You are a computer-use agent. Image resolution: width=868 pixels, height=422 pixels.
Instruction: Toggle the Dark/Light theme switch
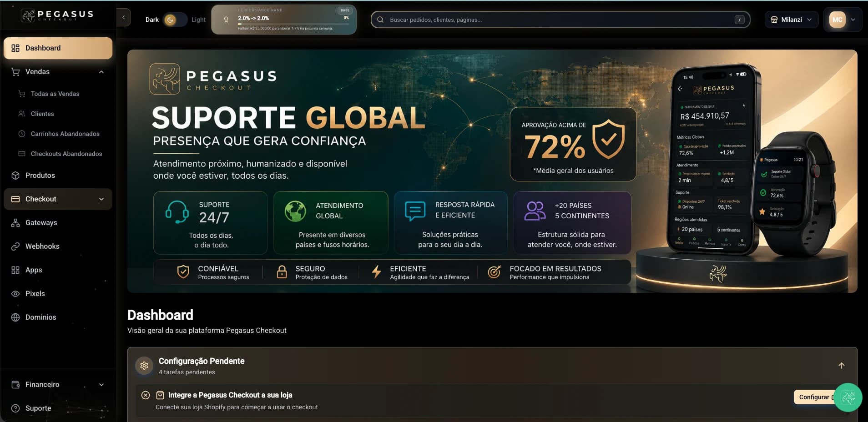175,20
